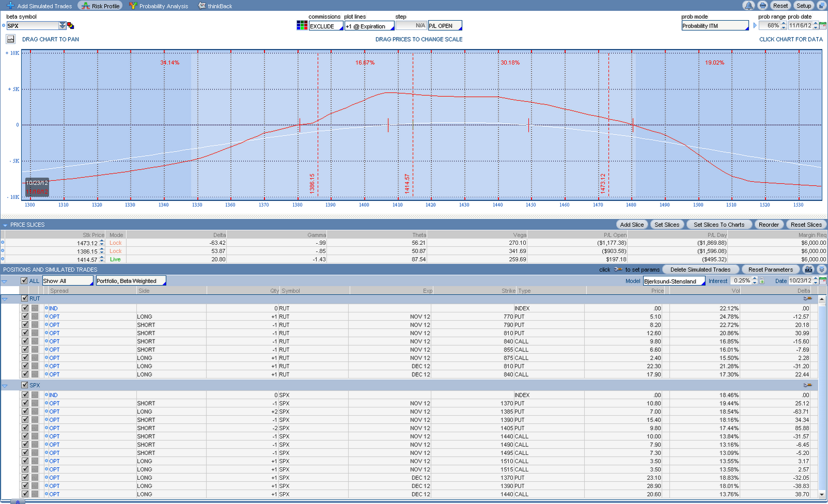This screenshot has height=504, width=828.
Task: Click the Reorder button
Action: (768, 225)
